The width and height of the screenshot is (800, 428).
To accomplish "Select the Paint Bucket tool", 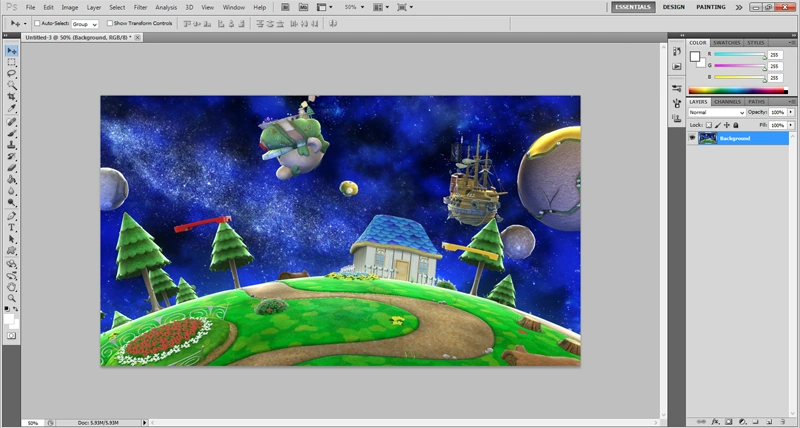I will click(x=11, y=180).
